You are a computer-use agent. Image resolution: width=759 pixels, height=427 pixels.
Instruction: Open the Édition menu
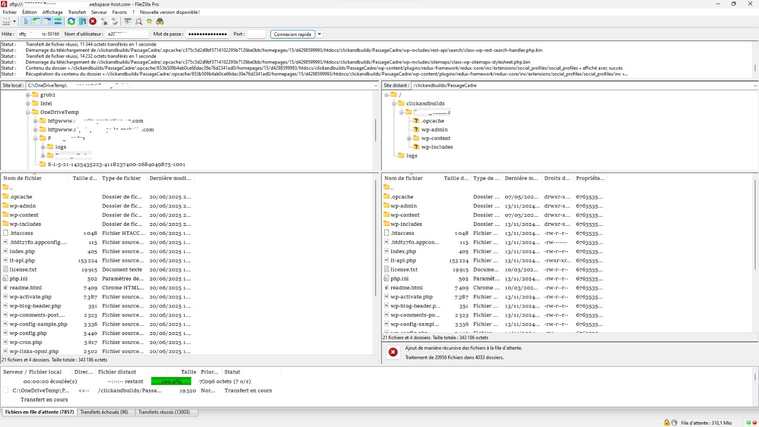[29, 12]
